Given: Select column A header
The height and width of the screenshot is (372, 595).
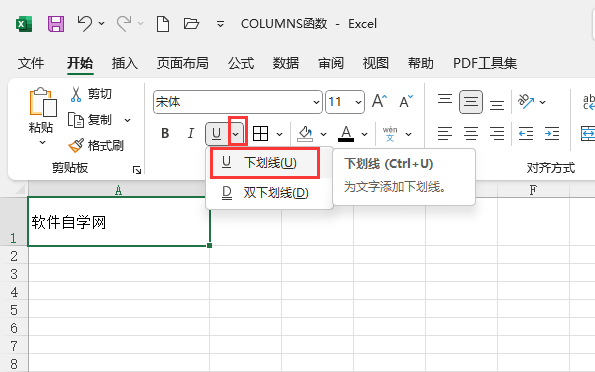Looking at the screenshot, I should click(119, 189).
